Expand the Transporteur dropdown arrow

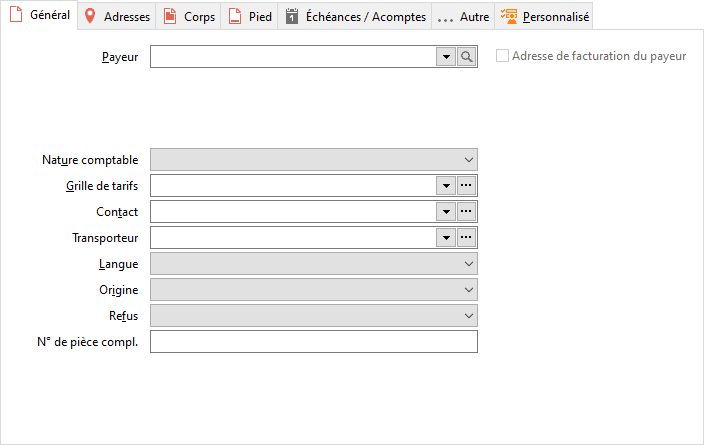coord(446,238)
